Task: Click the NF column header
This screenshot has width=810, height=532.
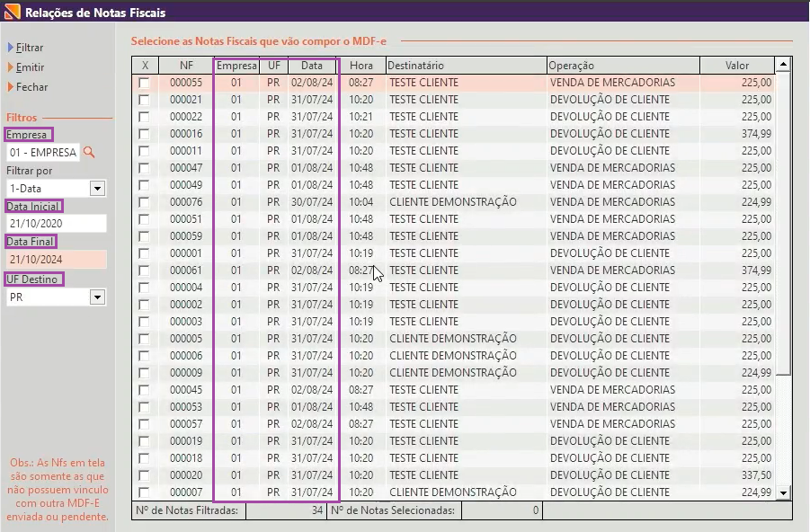Action: (x=186, y=66)
